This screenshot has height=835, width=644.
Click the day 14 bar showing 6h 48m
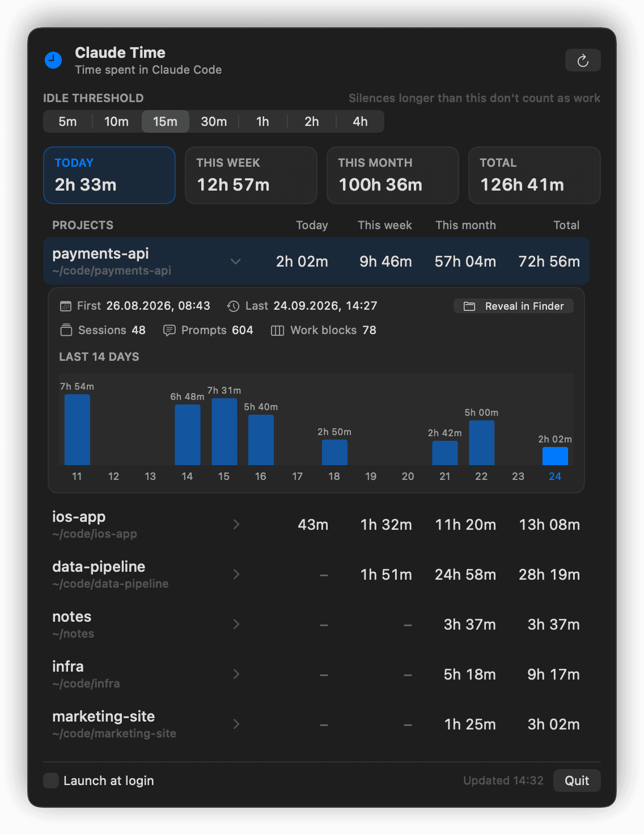[188, 435]
